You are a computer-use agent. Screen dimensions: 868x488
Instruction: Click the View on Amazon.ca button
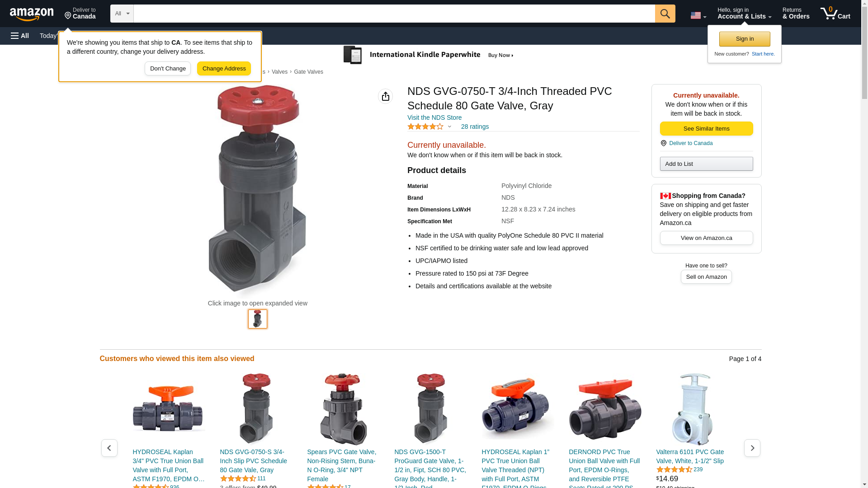pos(706,238)
